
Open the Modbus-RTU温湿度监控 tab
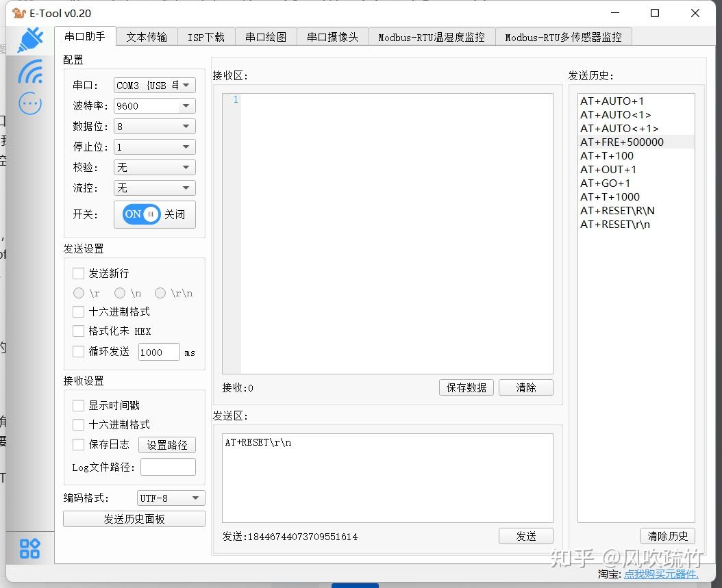432,37
